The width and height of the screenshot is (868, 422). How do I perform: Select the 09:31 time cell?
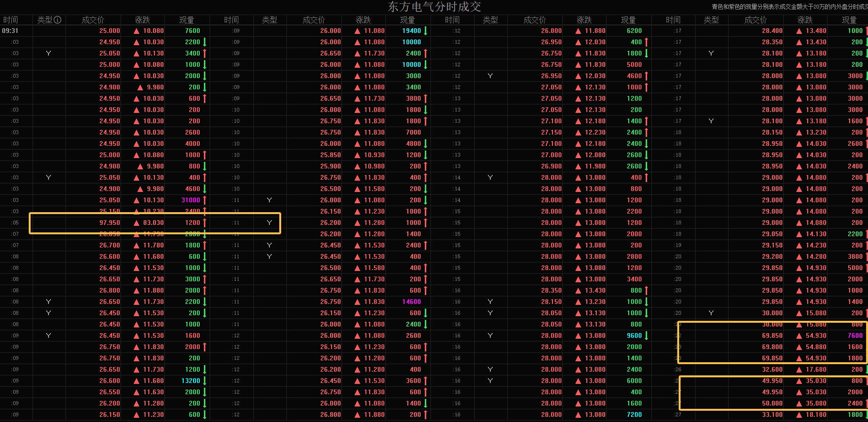click(x=10, y=31)
